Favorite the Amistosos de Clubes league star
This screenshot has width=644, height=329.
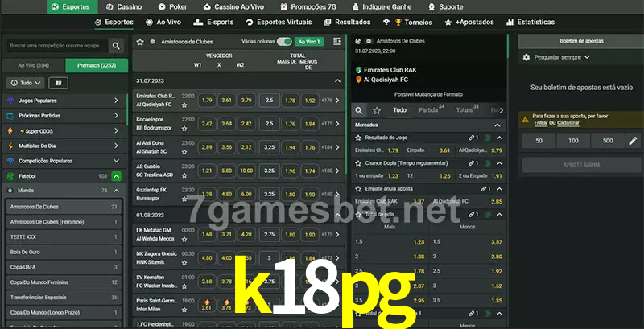click(140, 41)
